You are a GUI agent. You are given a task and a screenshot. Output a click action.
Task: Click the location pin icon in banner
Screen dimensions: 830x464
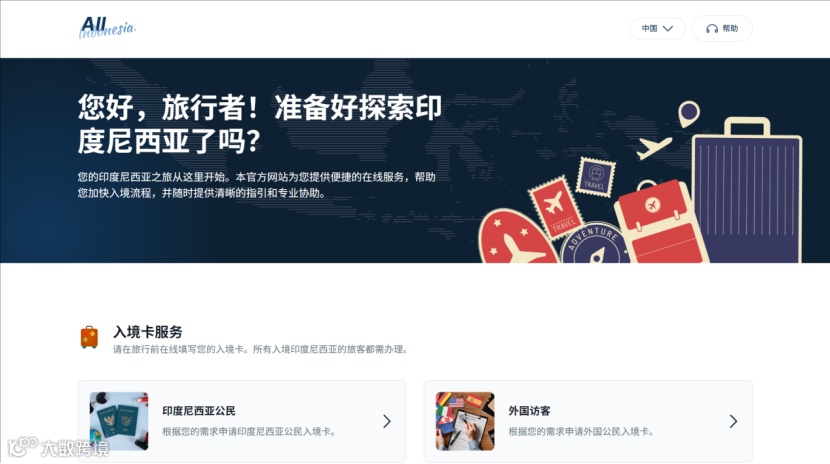tap(689, 114)
